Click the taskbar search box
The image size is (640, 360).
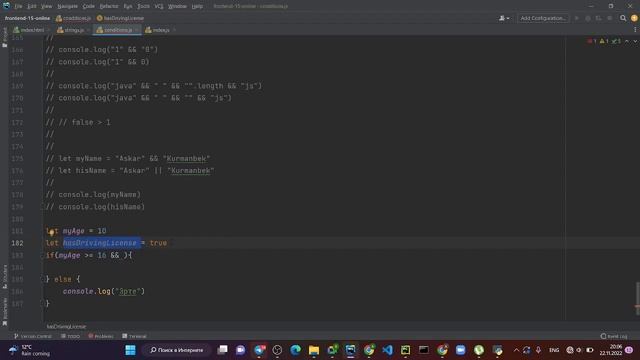click(176, 350)
